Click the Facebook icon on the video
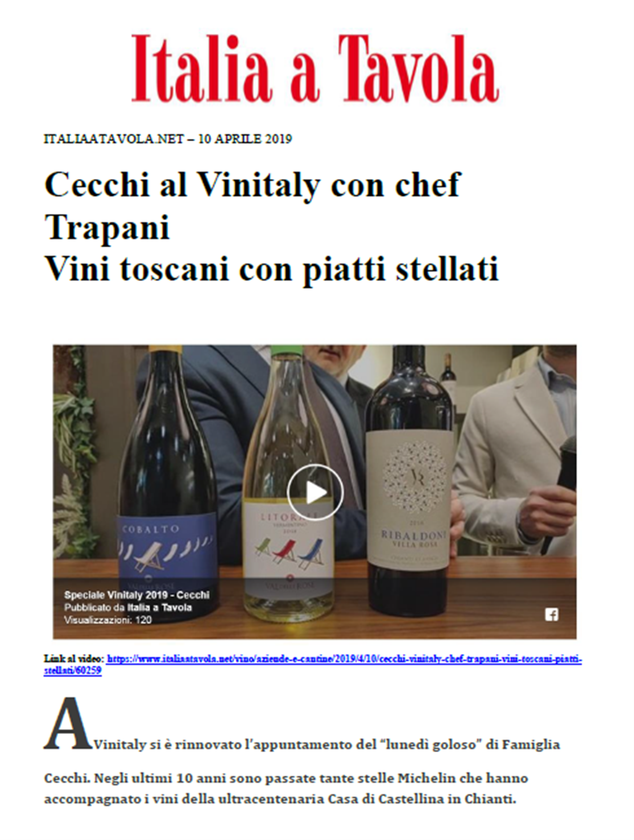This screenshot has width=634, height=840. (551, 615)
